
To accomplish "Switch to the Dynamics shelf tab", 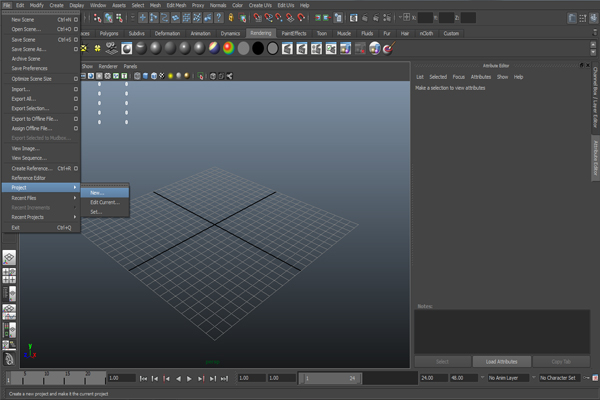I will (230, 33).
